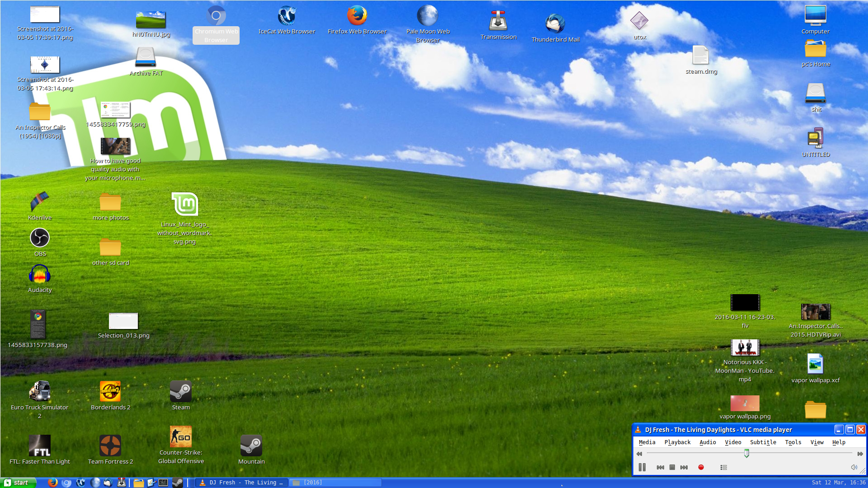Open the VLC Media menu
868x488 pixels.
pos(646,442)
